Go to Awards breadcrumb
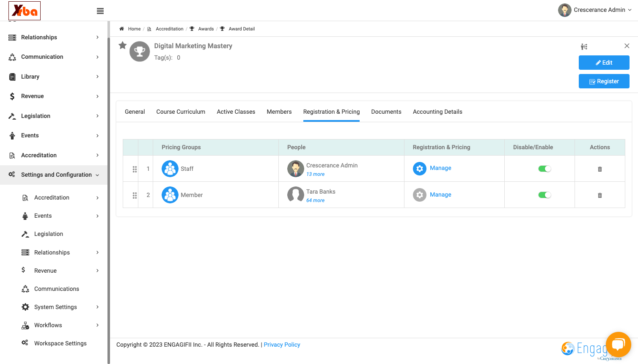This screenshot has width=638, height=364. [206, 29]
